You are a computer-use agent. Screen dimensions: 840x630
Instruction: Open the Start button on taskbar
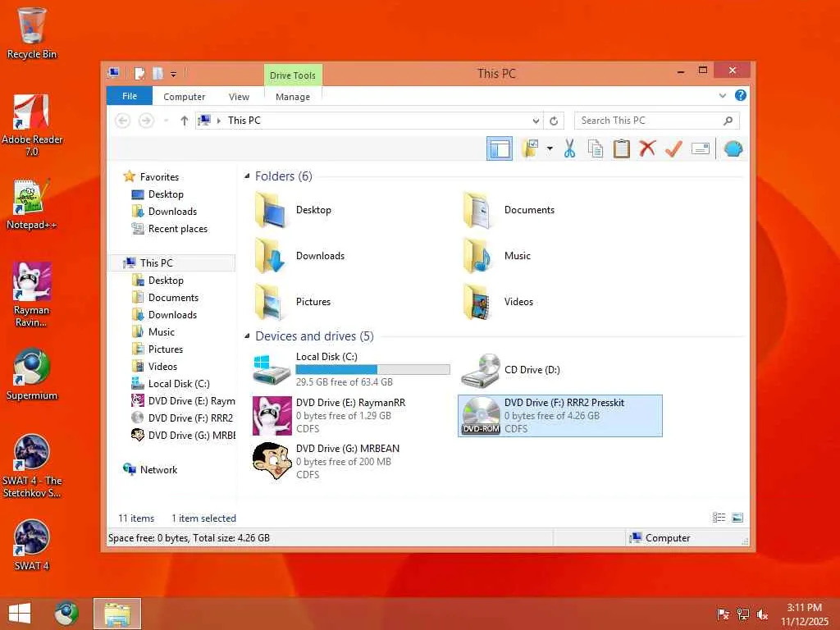coord(21,614)
